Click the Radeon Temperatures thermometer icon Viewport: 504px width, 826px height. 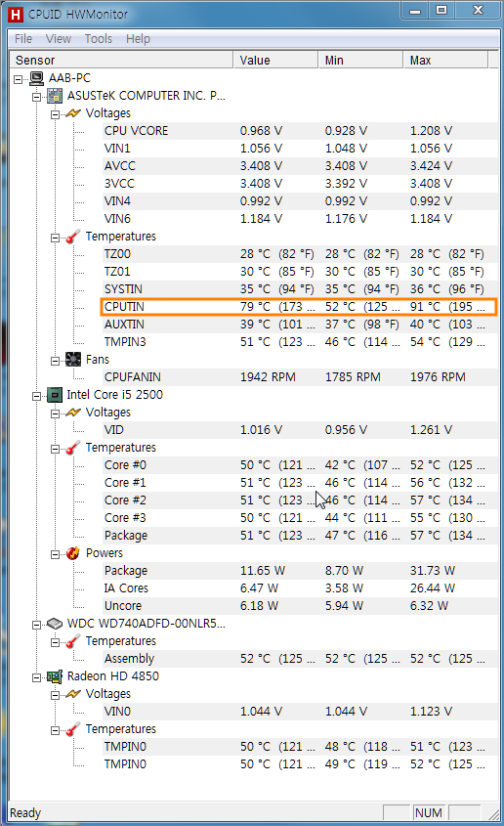click(x=73, y=729)
